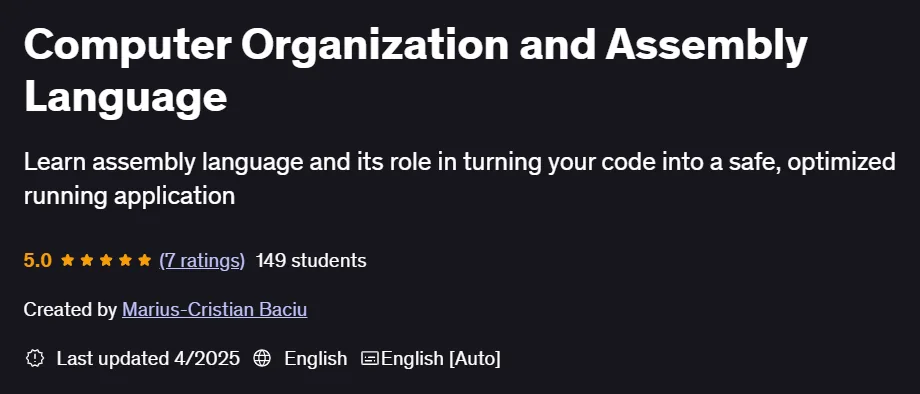This screenshot has width=920, height=394.
Task: Select the fourth rating star
Action: tap(126, 260)
